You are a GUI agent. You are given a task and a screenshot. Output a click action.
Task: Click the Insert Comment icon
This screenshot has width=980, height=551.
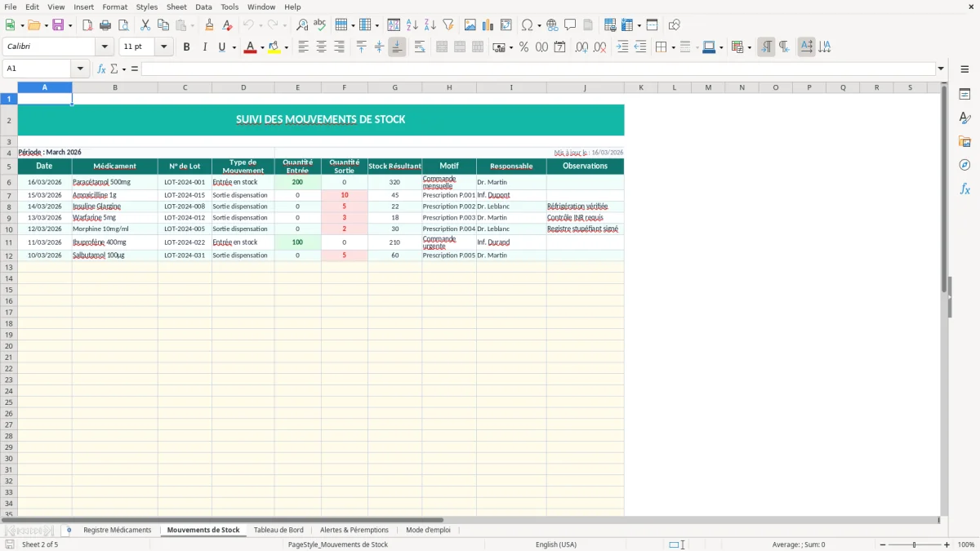(x=570, y=25)
